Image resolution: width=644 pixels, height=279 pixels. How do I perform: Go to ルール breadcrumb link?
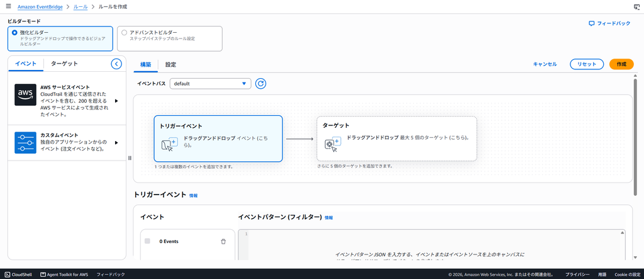coord(80,7)
